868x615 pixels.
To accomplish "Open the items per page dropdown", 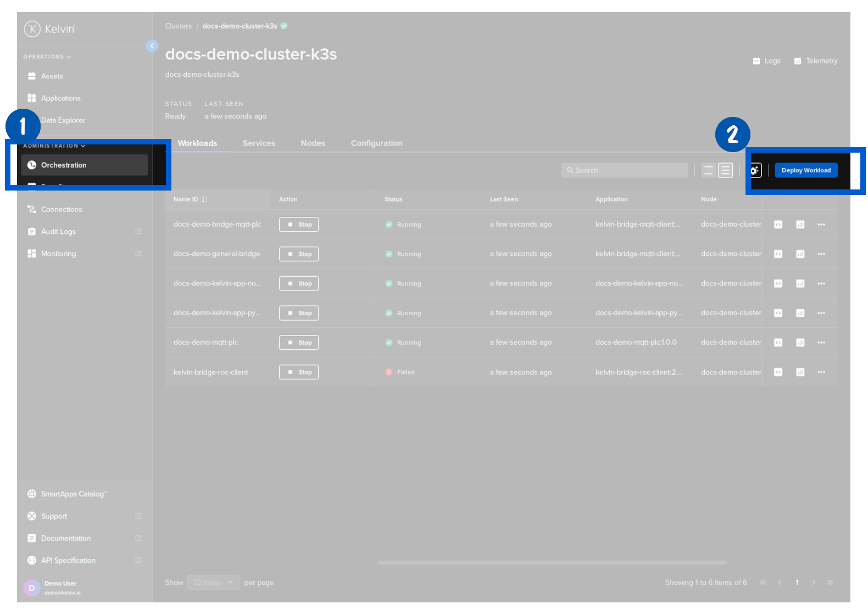I will 213,583.
